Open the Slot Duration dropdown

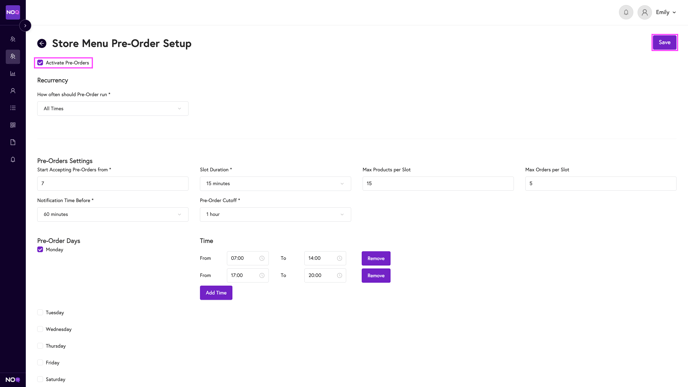tap(275, 183)
